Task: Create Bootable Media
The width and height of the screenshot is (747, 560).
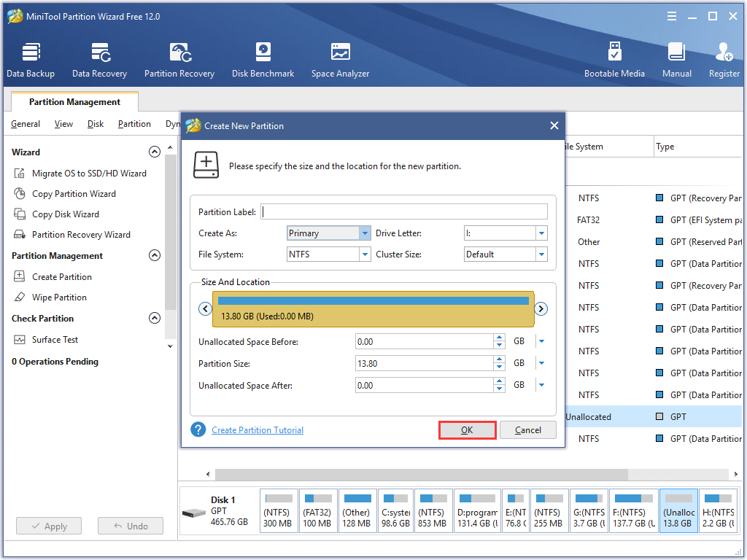Action: click(x=614, y=60)
